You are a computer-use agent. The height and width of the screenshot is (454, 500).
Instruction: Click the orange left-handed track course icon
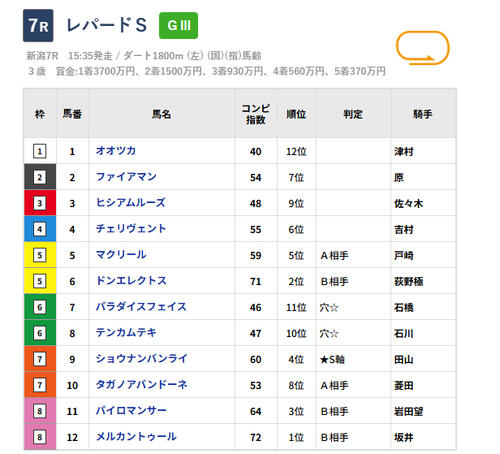[x=423, y=48]
